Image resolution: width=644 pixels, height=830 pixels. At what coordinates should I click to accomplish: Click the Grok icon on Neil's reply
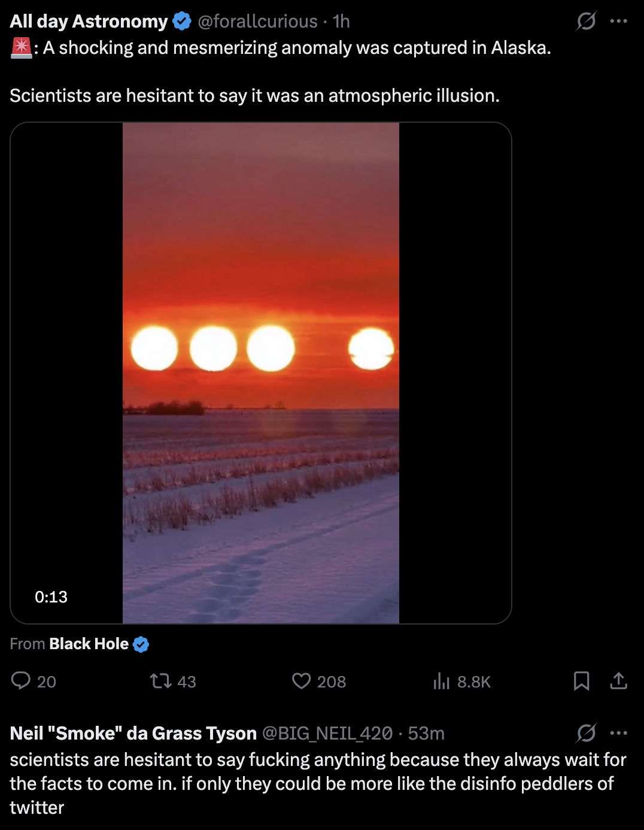coord(586,733)
